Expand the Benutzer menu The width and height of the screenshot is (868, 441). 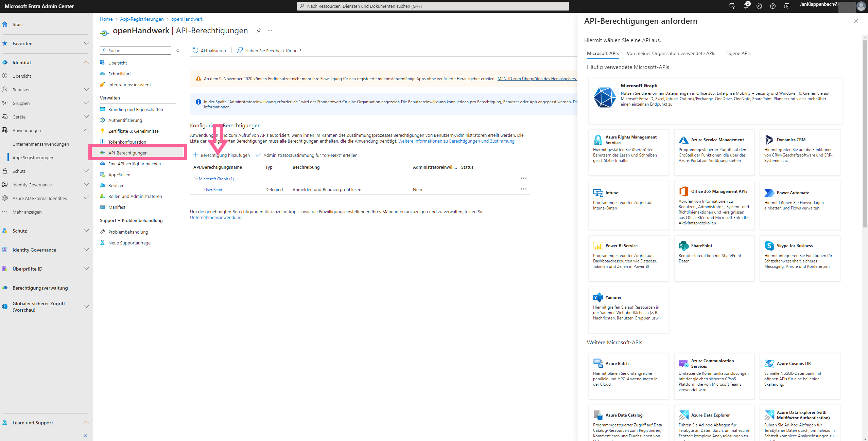[x=86, y=89]
